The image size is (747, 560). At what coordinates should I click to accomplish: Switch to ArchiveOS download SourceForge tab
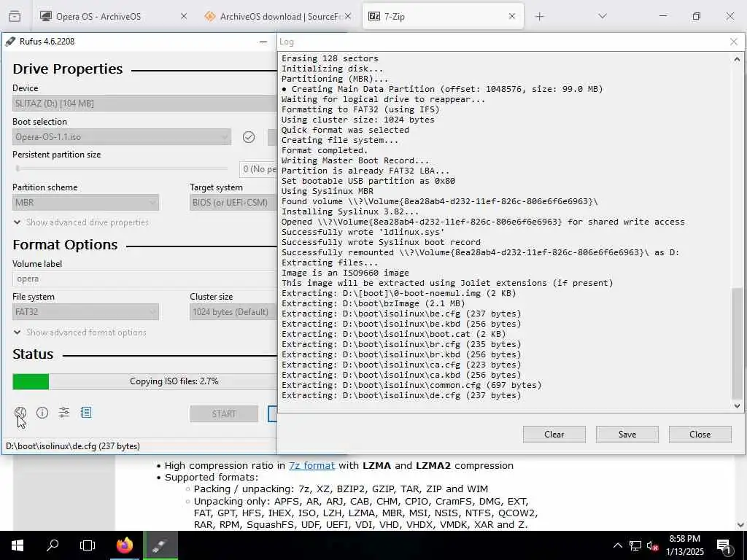point(278,16)
